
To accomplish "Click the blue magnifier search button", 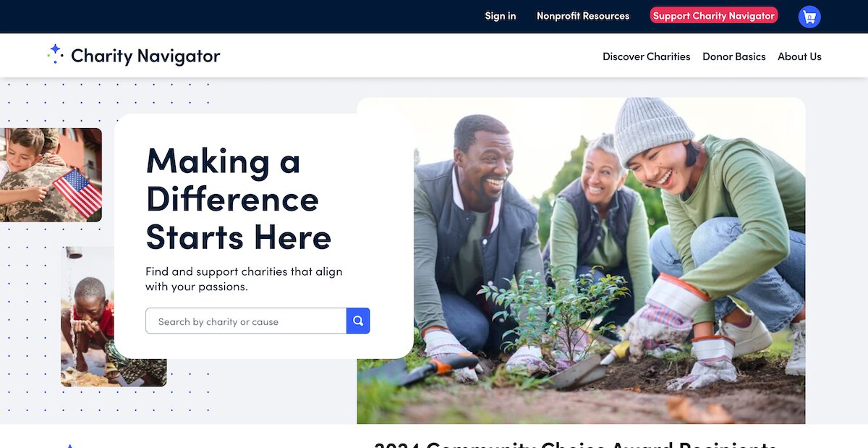I will pyautogui.click(x=358, y=321).
